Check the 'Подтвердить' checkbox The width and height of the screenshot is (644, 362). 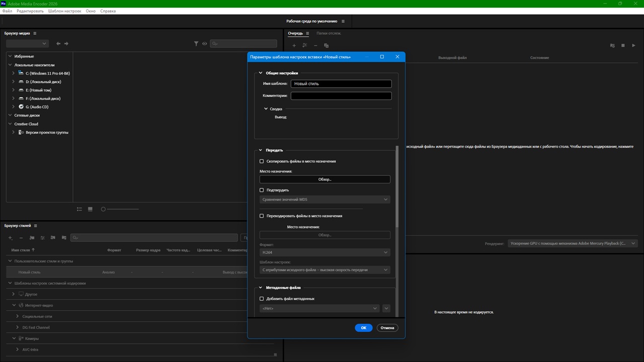(x=262, y=190)
